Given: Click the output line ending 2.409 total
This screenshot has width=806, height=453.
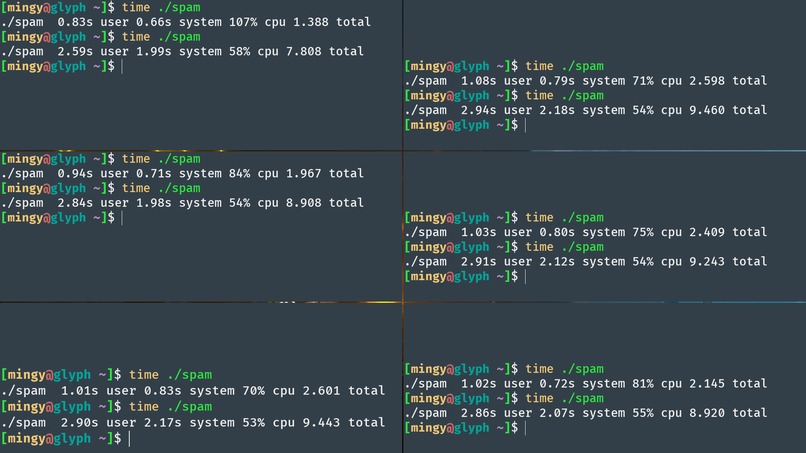Looking at the screenshot, I should coord(585,232).
